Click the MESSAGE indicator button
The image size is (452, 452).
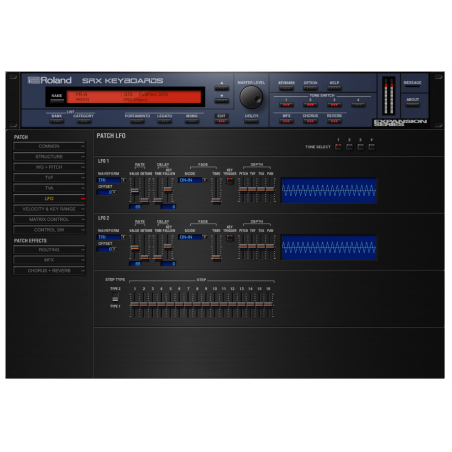(412, 86)
